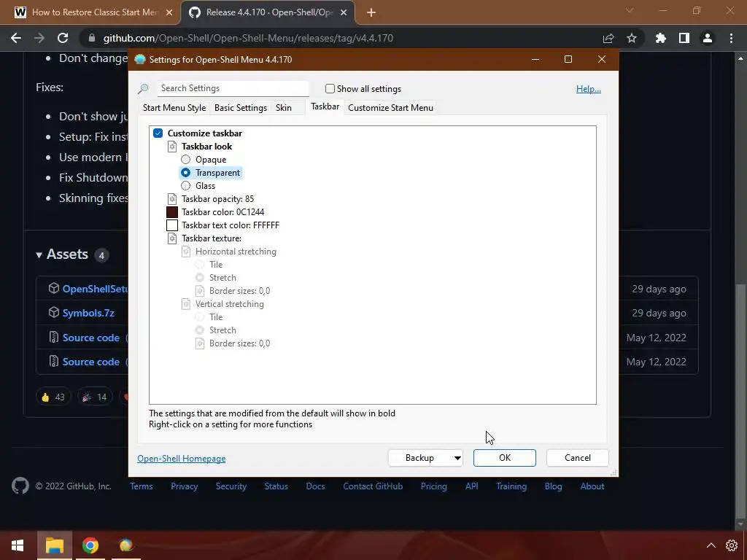Open the settings gear in system tray

[x=732, y=545]
